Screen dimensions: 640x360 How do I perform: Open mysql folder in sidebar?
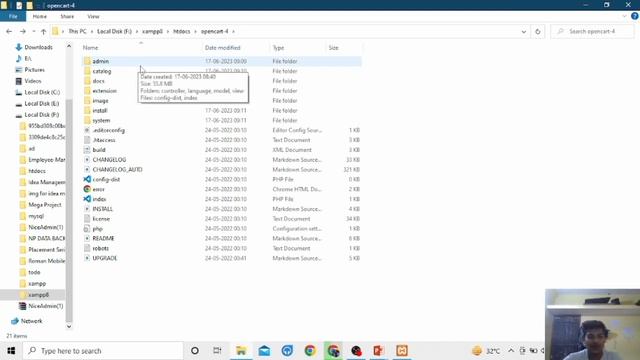(x=36, y=216)
